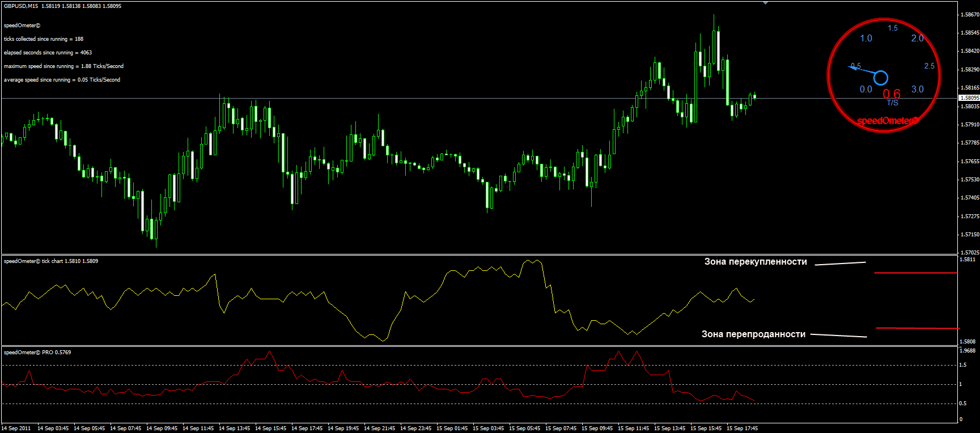Click the 3.0 mark on gauge dial
Viewport: 980px width, 433px height.
(917, 90)
